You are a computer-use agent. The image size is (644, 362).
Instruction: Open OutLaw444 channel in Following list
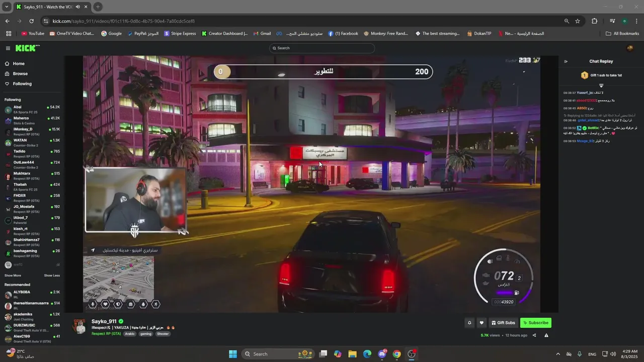tap(32, 164)
